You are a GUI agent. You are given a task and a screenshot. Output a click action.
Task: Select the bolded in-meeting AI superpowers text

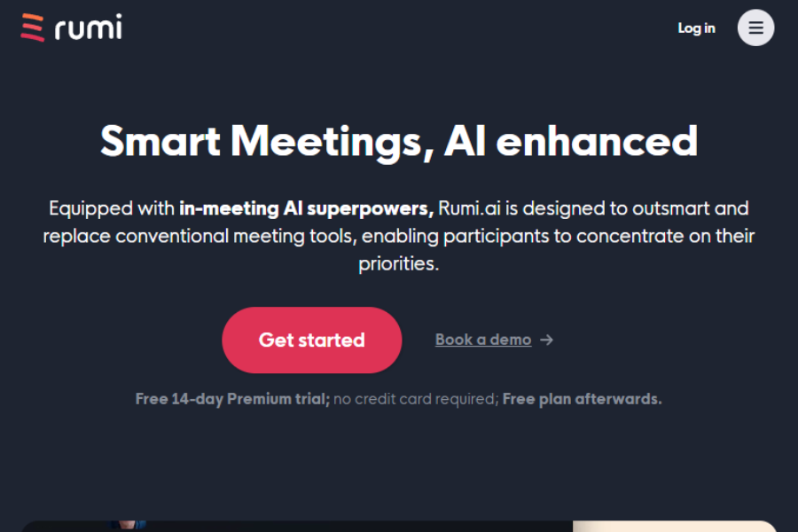307,208
